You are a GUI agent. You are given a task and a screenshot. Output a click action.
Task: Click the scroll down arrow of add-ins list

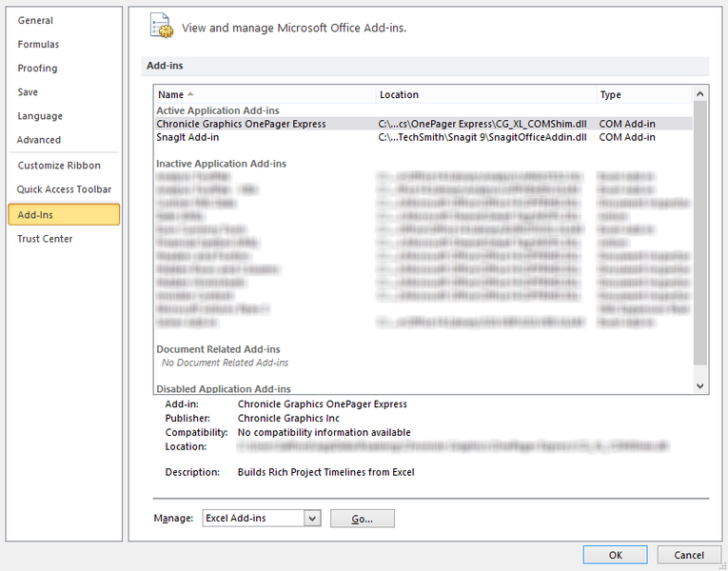pyautogui.click(x=700, y=385)
